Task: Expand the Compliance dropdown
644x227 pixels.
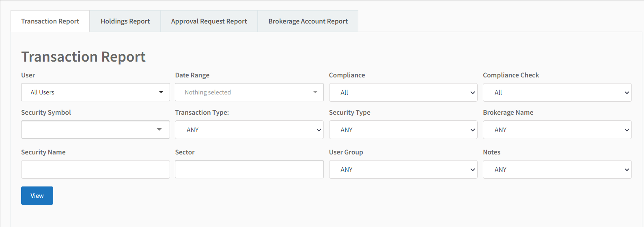Action: pyautogui.click(x=403, y=92)
